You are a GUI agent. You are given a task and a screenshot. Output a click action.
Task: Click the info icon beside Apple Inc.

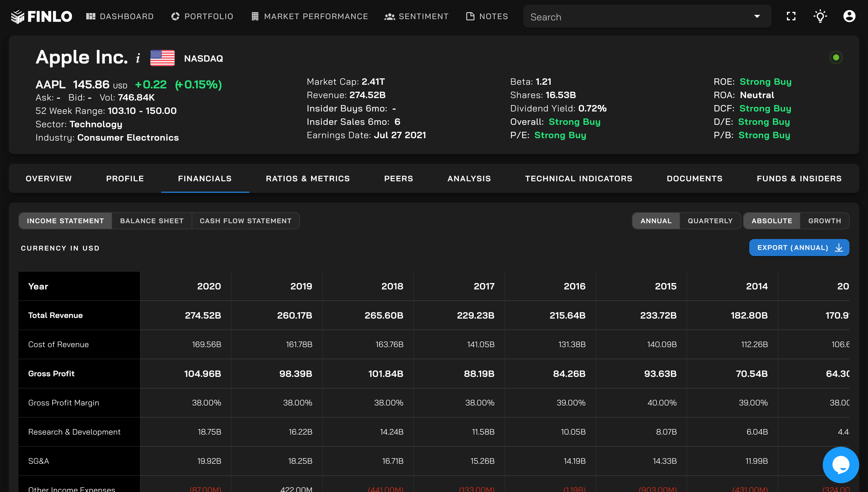click(x=138, y=58)
